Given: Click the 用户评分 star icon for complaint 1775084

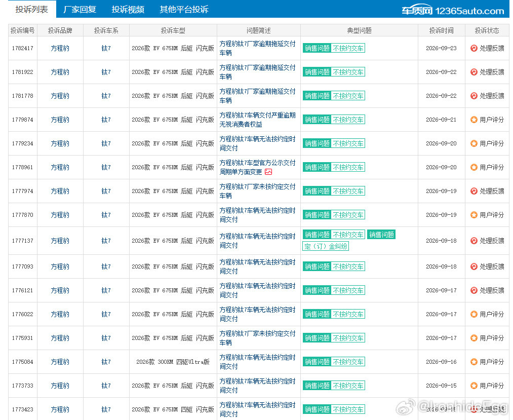Looking at the screenshot, I should point(473,362).
